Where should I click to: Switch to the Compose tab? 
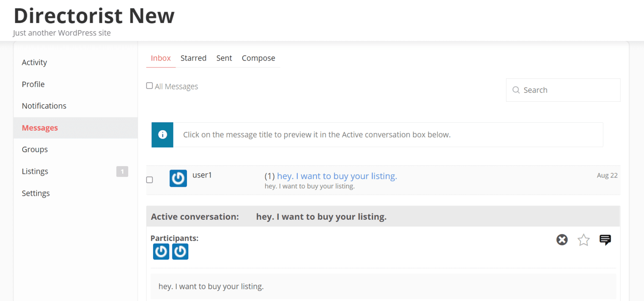coord(258,58)
